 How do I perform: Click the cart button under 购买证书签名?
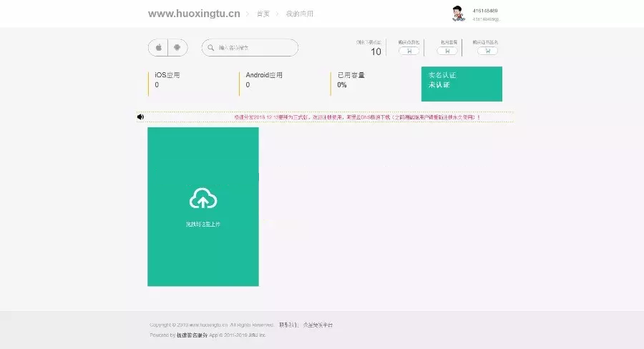tap(487, 51)
